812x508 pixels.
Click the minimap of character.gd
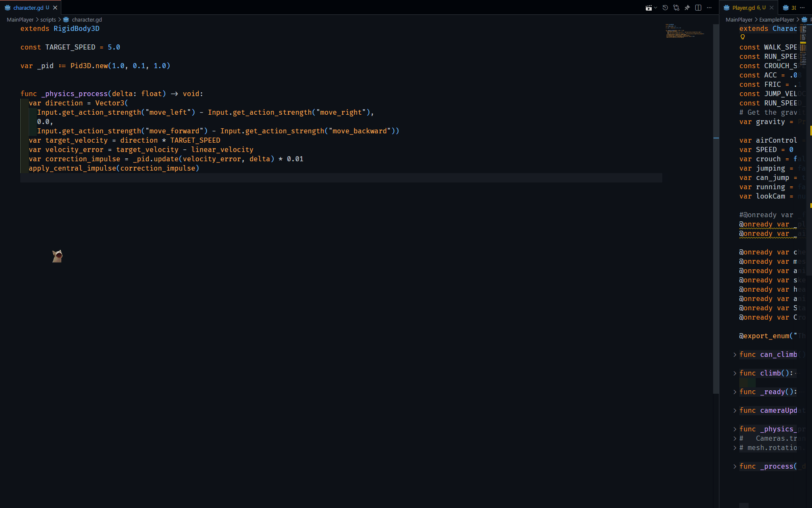[685, 31]
